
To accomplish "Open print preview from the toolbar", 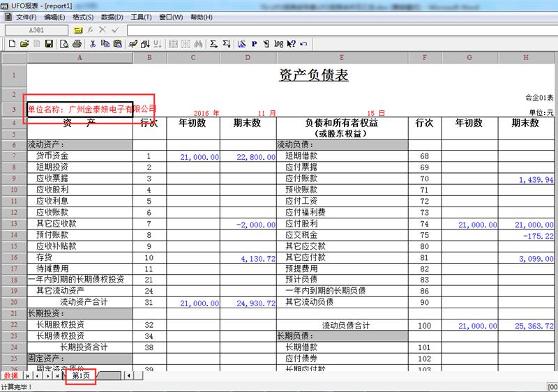I will coord(64,44).
